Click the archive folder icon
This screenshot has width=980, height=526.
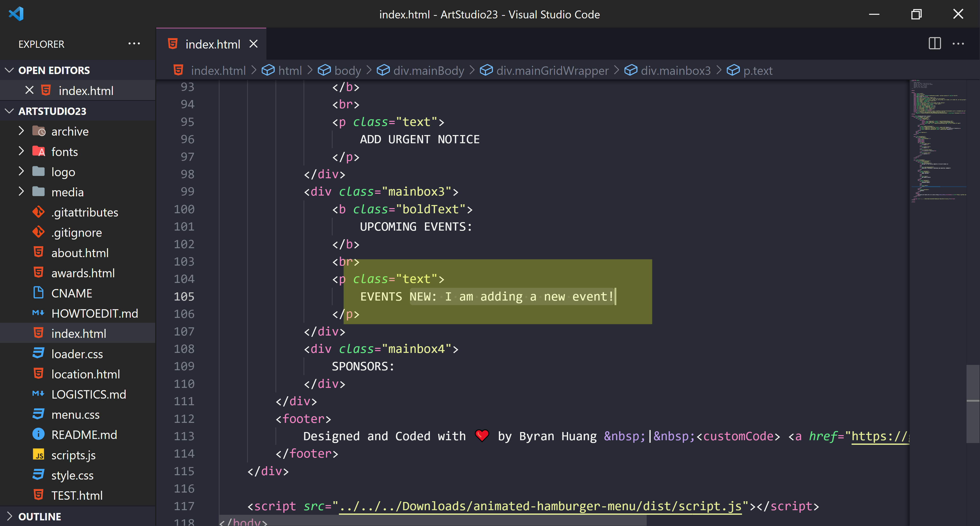pyautogui.click(x=39, y=131)
